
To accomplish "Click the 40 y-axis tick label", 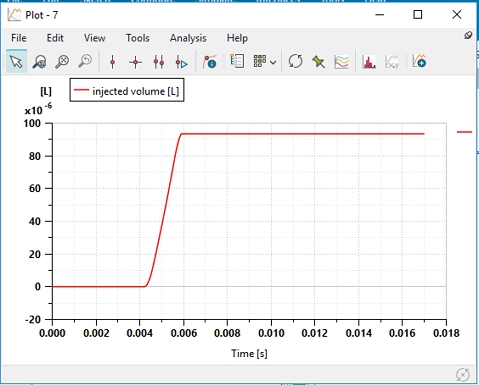I will click(35, 221).
